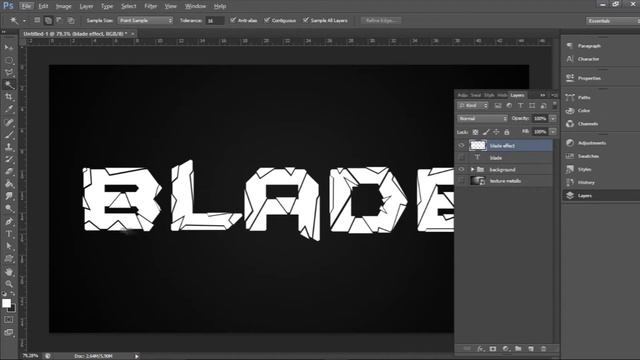
Task: Click the foreground color swatch
Action: (6, 303)
